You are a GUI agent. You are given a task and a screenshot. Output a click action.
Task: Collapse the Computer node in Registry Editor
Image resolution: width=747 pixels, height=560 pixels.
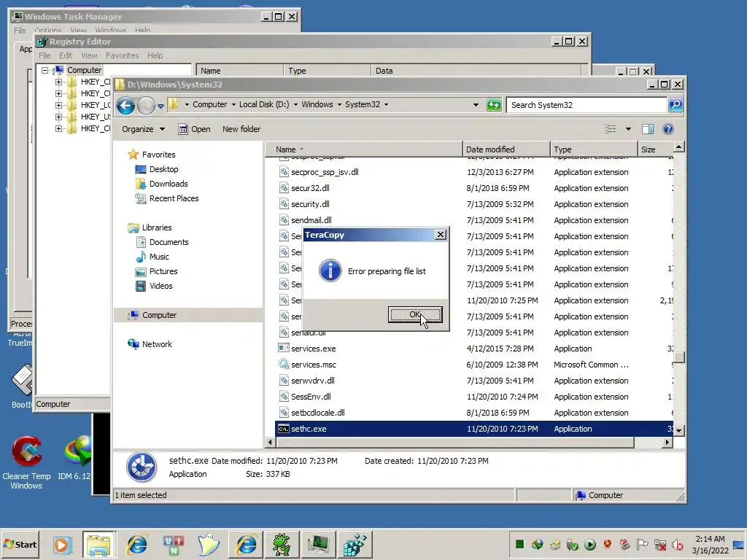[44, 71]
